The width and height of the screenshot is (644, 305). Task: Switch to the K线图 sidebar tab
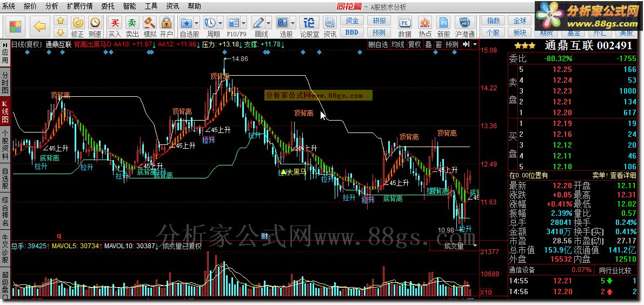(x=5, y=111)
